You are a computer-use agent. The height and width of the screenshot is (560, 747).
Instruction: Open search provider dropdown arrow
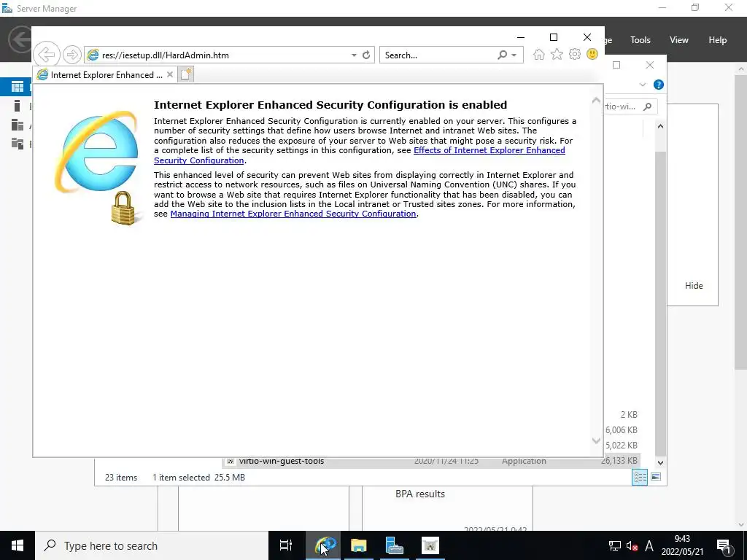click(x=514, y=55)
